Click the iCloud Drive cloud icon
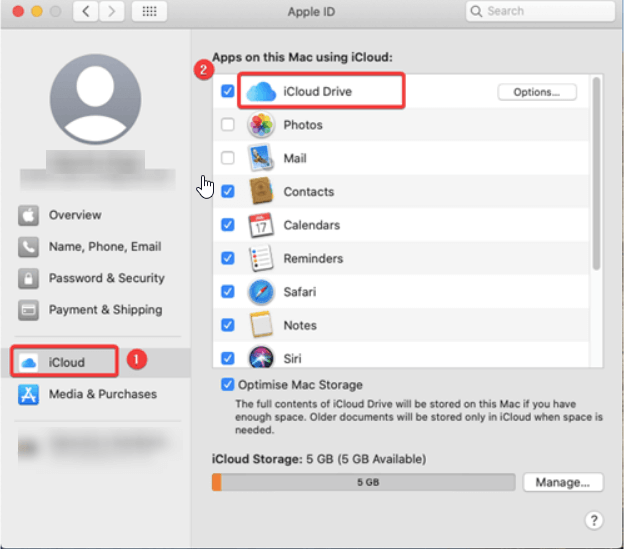 [261, 92]
